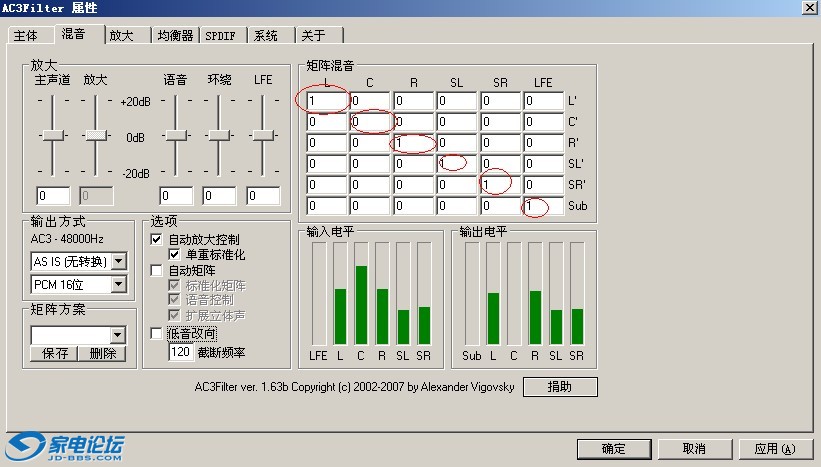Click matrix cell C column, C' row
Image resolution: width=821 pixels, height=467 pixels.
[x=370, y=122]
